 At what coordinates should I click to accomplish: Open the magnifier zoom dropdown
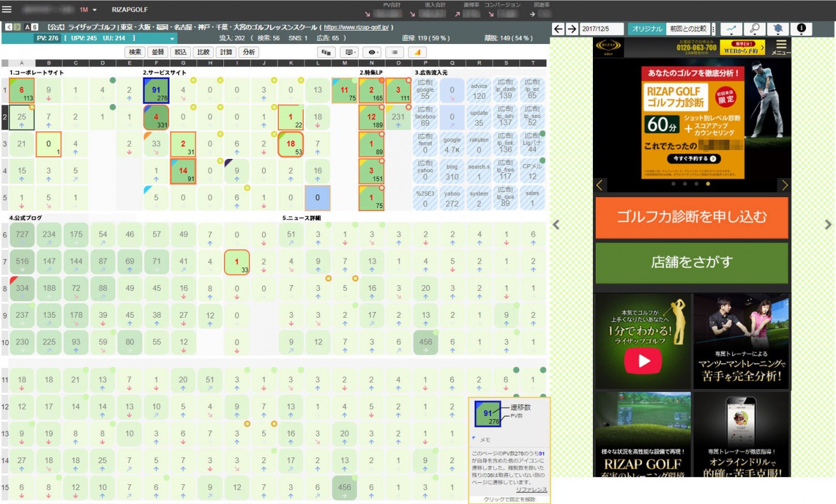tap(755, 29)
